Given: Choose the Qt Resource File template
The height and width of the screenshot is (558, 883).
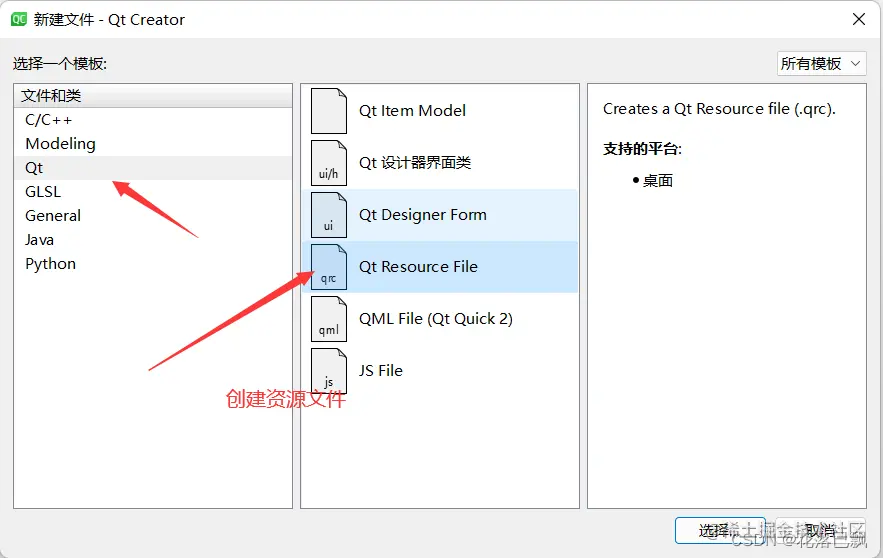Looking at the screenshot, I should pos(440,267).
